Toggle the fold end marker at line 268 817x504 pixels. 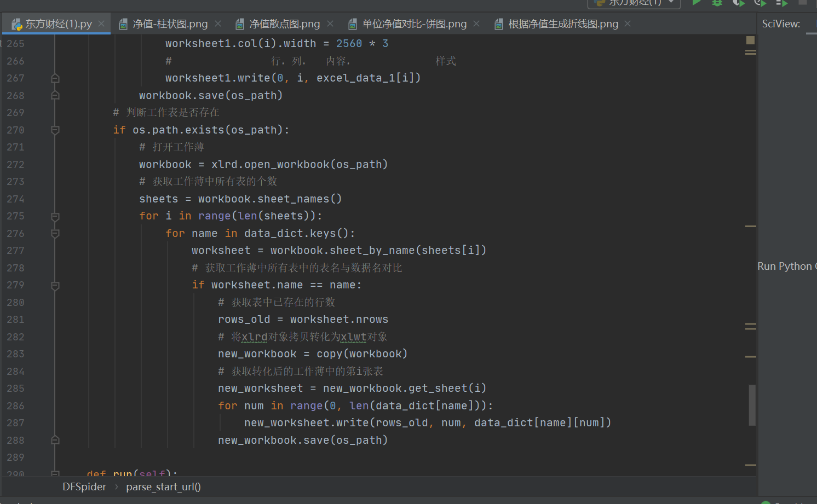point(55,96)
